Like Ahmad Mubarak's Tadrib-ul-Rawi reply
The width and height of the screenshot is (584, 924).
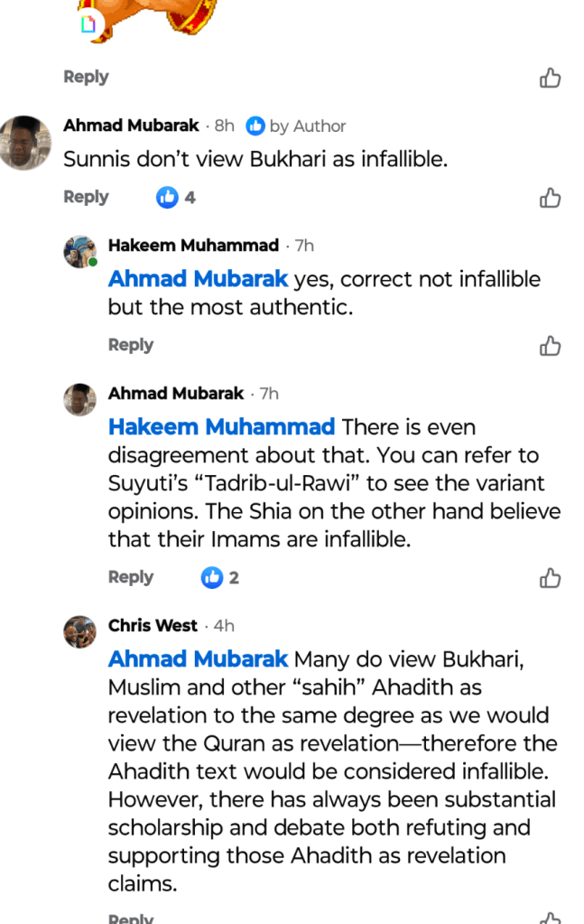[550, 578]
